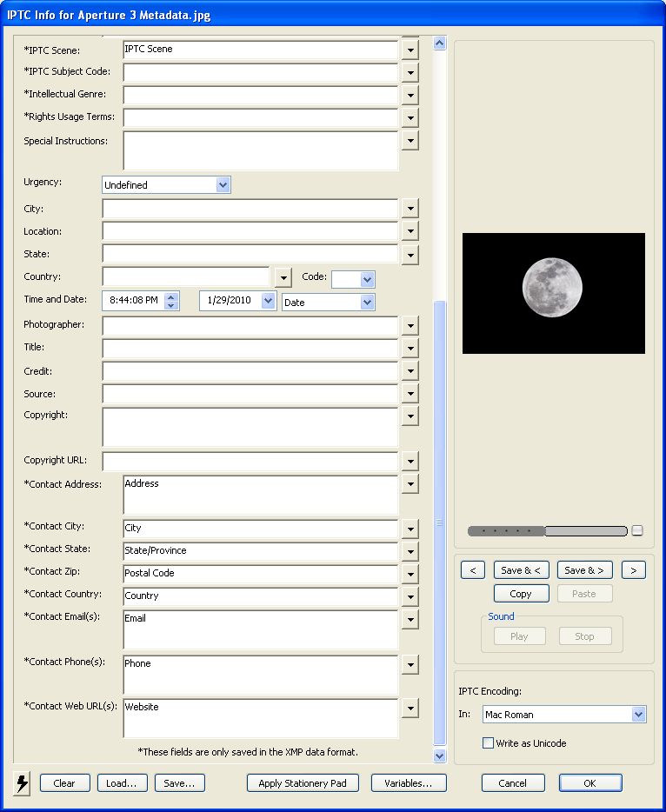Open the arrow menu beside the Photographer field

410,325
